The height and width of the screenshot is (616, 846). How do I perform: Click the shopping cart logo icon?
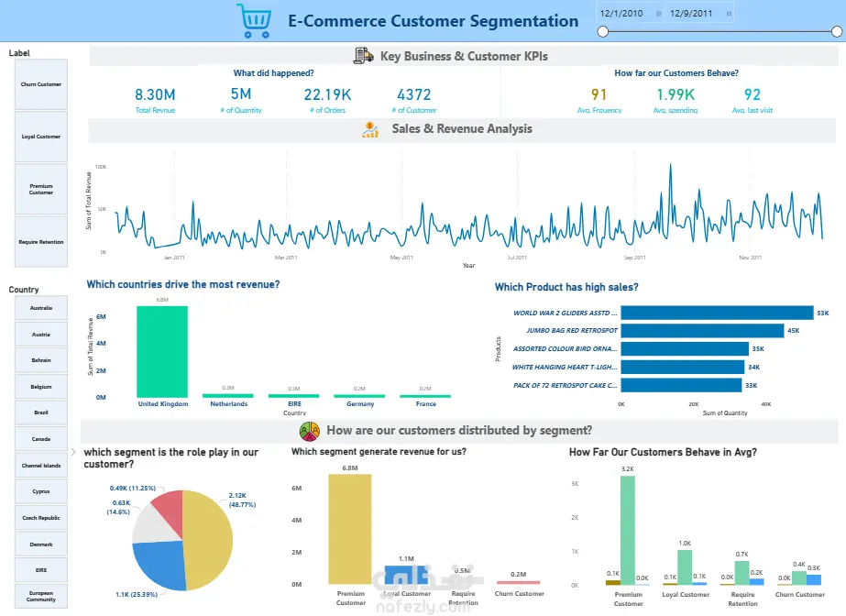coord(254,21)
